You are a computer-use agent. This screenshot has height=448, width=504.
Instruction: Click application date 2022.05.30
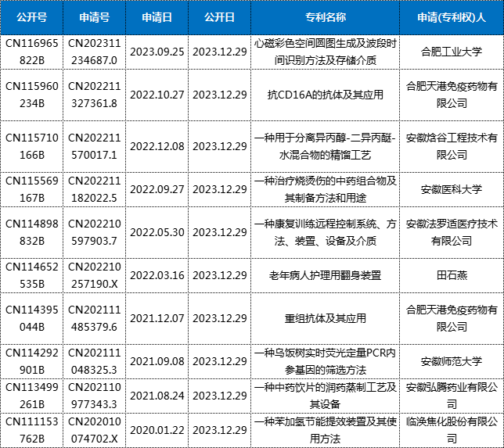(157, 232)
